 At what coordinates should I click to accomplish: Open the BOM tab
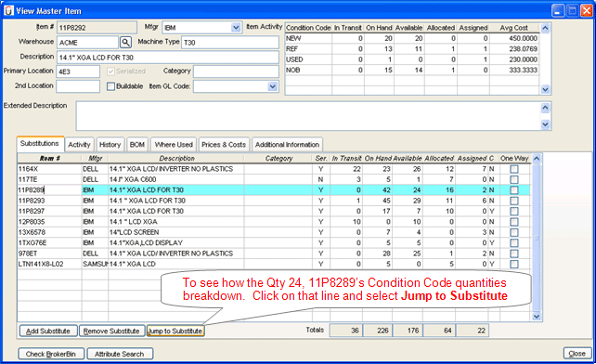[x=136, y=145]
